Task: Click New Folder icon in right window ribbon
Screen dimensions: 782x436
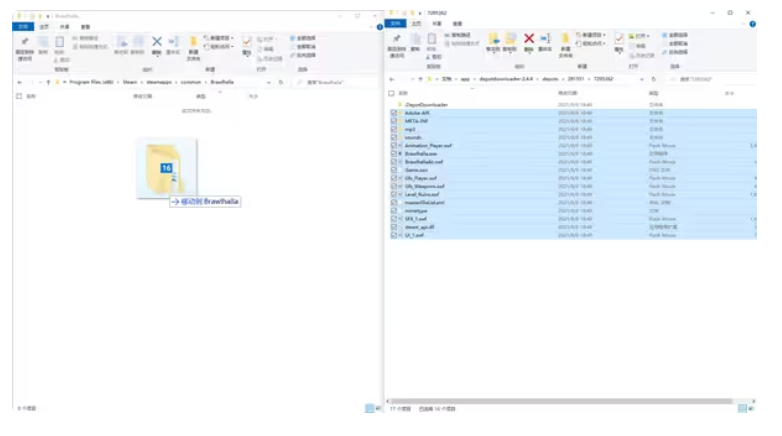Action: click(x=565, y=41)
